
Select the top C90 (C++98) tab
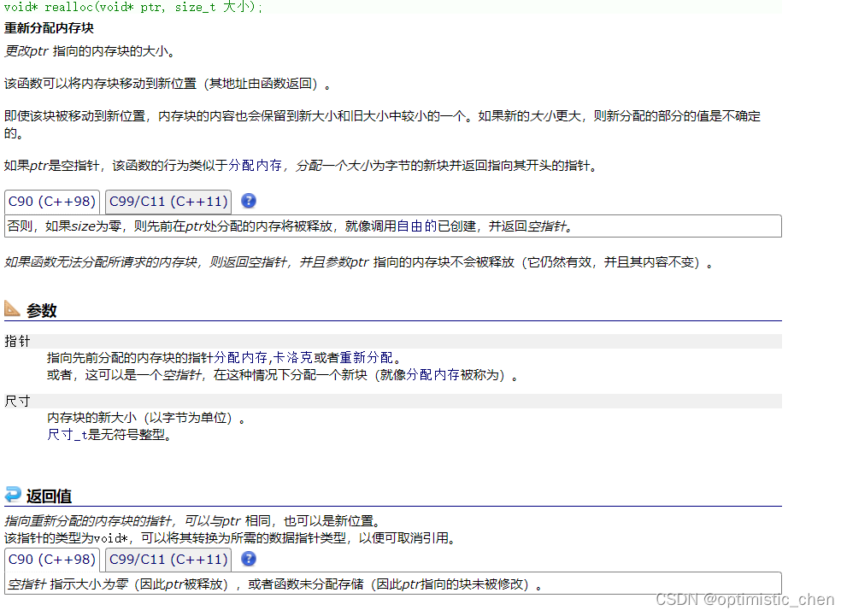point(52,202)
